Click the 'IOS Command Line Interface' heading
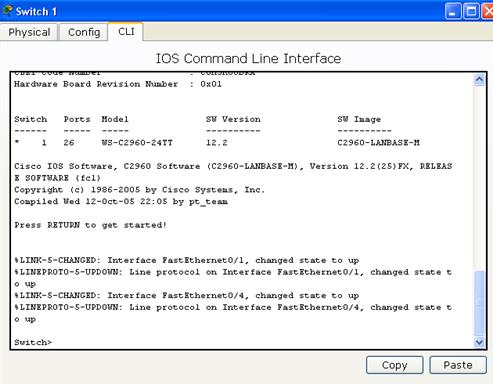The height and width of the screenshot is (384, 493). [248, 58]
